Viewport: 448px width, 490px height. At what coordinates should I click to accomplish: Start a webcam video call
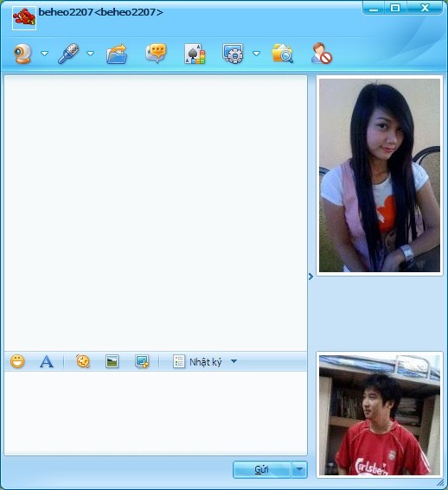pyautogui.click(x=22, y=54)
